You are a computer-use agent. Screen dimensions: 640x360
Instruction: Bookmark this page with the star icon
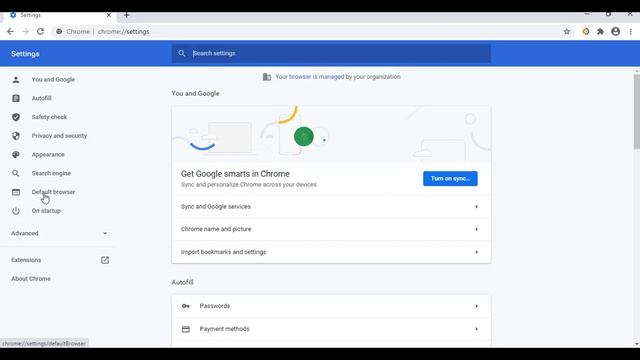click(567, 31)
